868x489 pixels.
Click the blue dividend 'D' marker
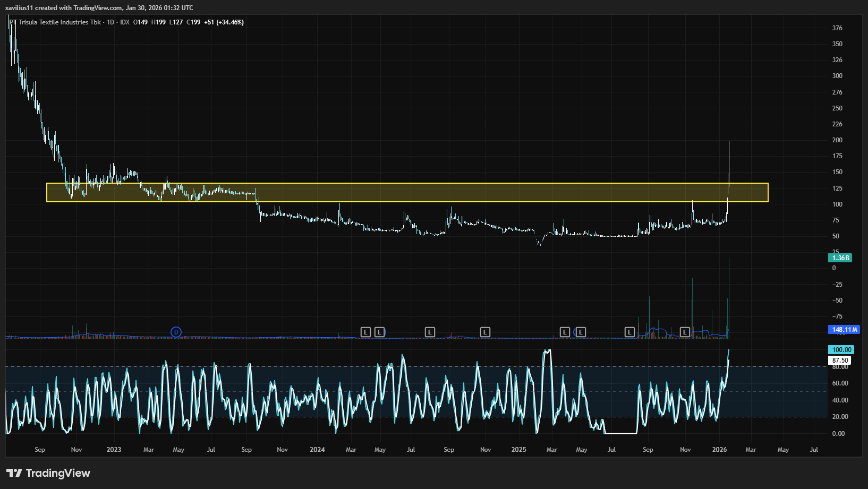point(176,332)
